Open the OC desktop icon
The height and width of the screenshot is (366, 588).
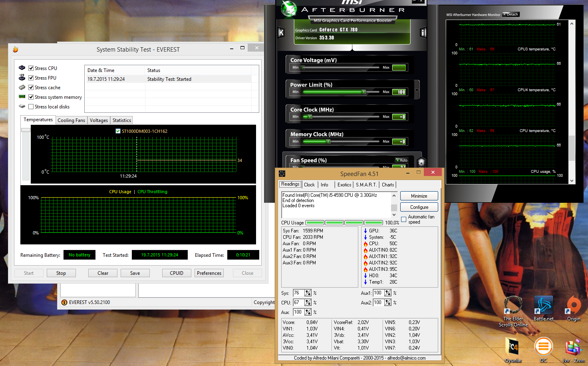tap(543, 350)
